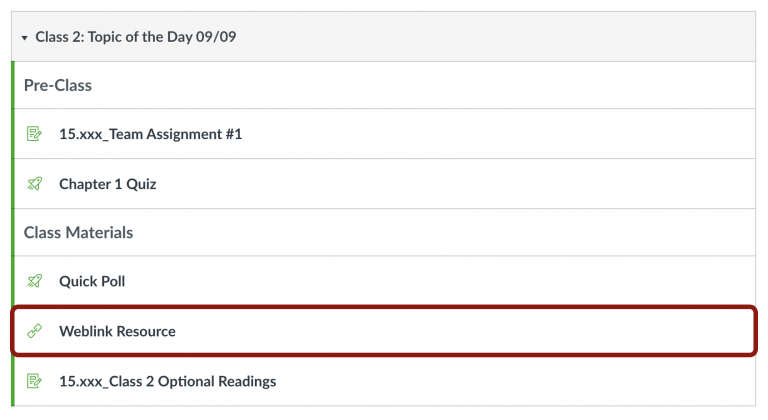Collapse the Class 2 module with the arrow
This screenshot has height=420, width=768.
tap(24, 38)
